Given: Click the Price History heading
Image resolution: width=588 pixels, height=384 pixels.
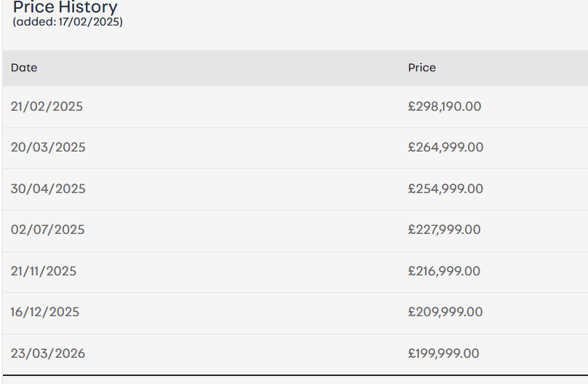Looking at the screenshot, I should [65, 8].
